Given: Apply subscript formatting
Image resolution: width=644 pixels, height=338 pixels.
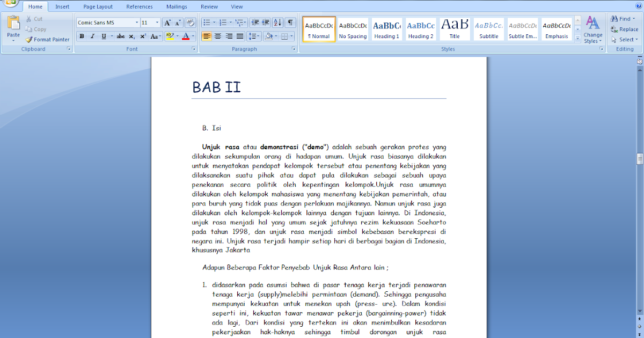Looking at the screenshot, I should point(132,36).
